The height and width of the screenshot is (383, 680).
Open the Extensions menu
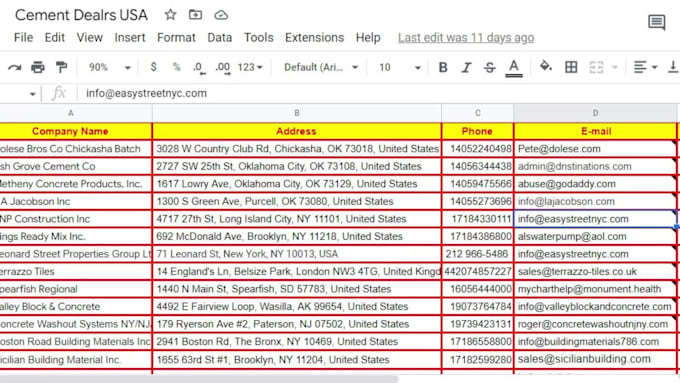point(314,38)
